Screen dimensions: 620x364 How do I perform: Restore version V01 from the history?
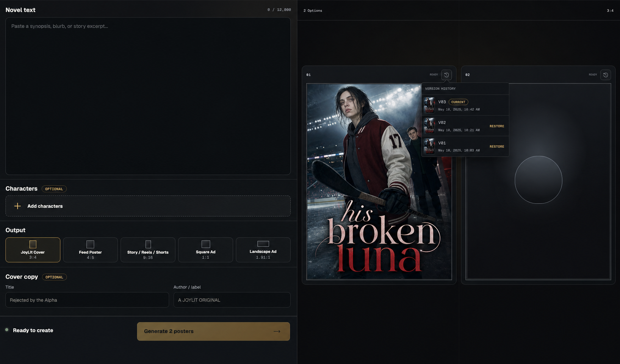(x=497, y=147)
